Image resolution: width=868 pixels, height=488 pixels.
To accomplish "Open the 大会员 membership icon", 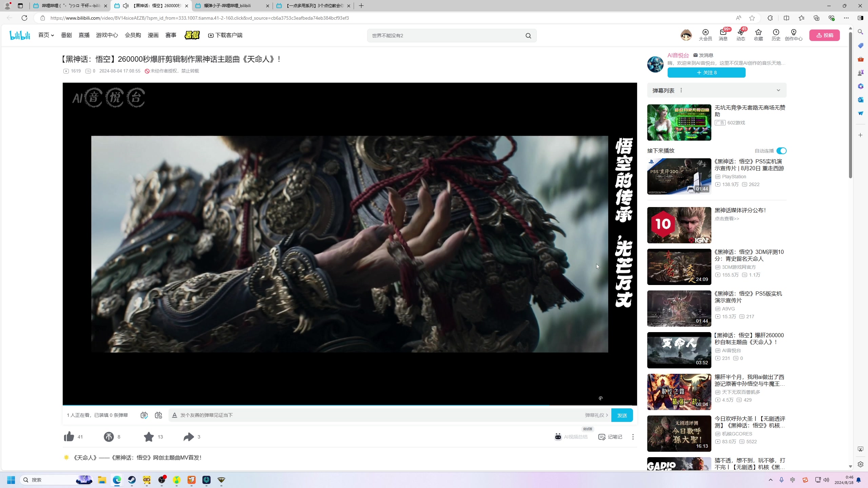I will click(x=705, y=35).
